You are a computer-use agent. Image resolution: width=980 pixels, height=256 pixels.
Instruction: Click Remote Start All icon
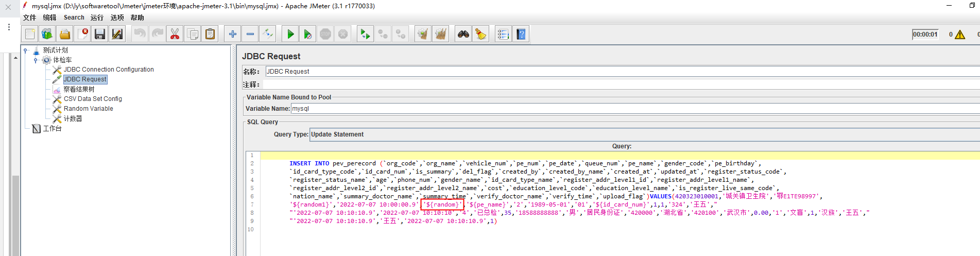pyautogui.click(x=365, y=34)
